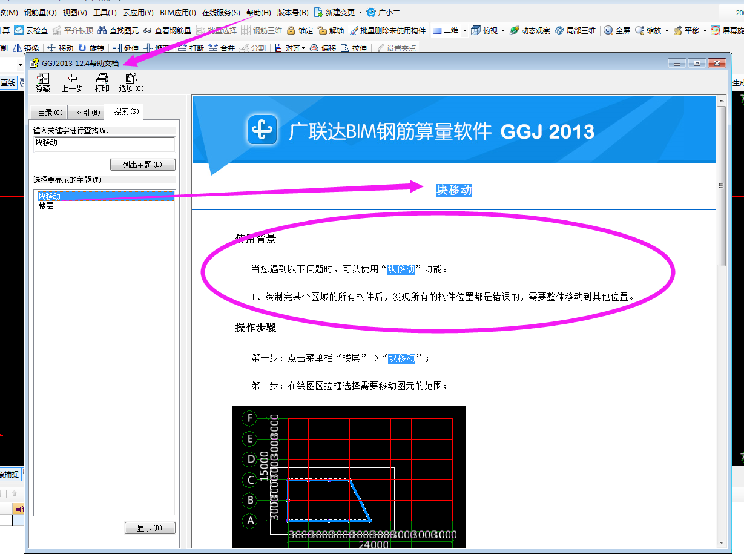Screen dimensions: 744x560
Task: Maximize the help document window
Action: 697,63
